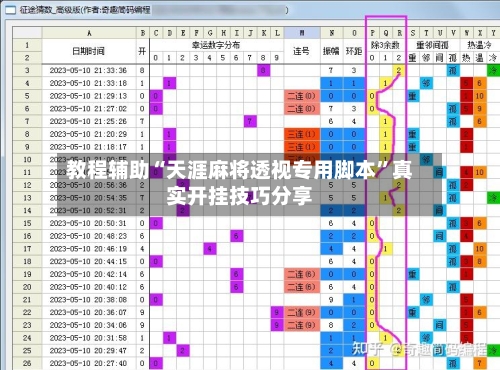Click the 二连(6) cell in row 20
The width and height of the screenshot is (500, 370).
302,287
